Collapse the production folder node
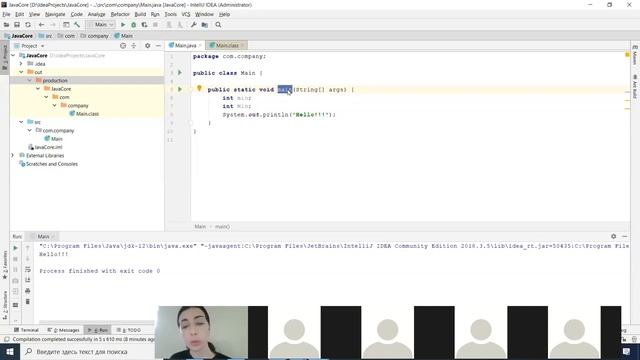The image size is (640, 360). point(30,80)
